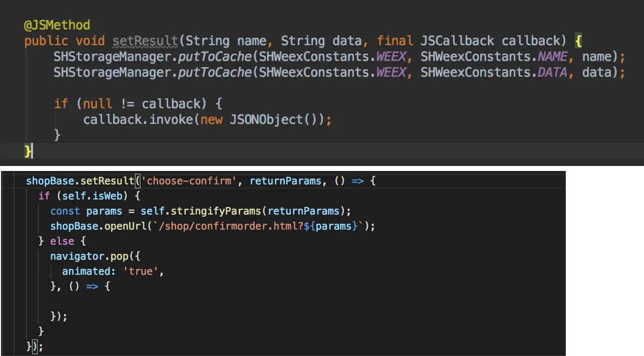Click SHWeexConstants.DATA in second putToCache line

tap(494, 72)
